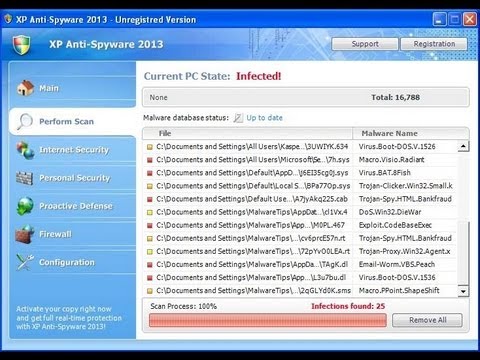Click the globe icon for Internet Security
This screenshot has height=360, width=480.
click(25, 150)
